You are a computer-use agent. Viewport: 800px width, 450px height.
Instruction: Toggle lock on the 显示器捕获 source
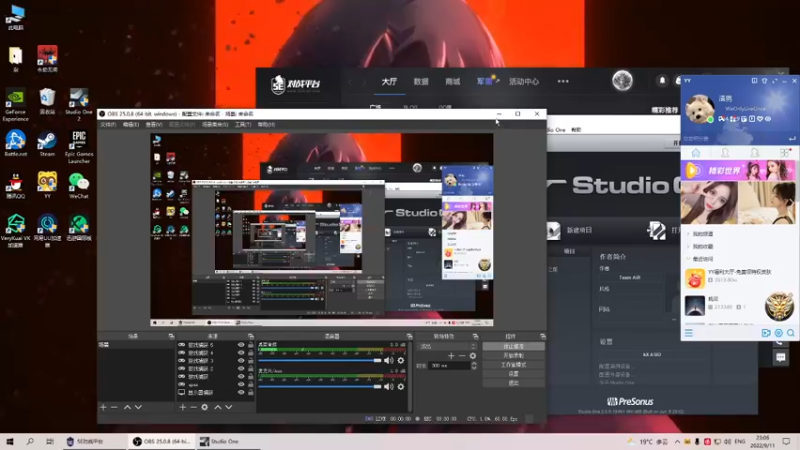(251, 392)
